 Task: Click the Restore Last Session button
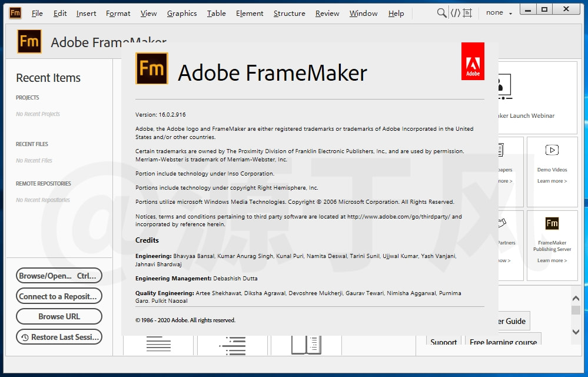(x=59, y=337)
